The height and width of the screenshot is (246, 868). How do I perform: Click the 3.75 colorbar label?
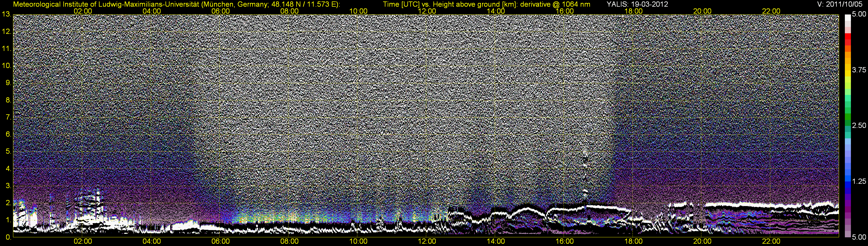tap(859, 70)
